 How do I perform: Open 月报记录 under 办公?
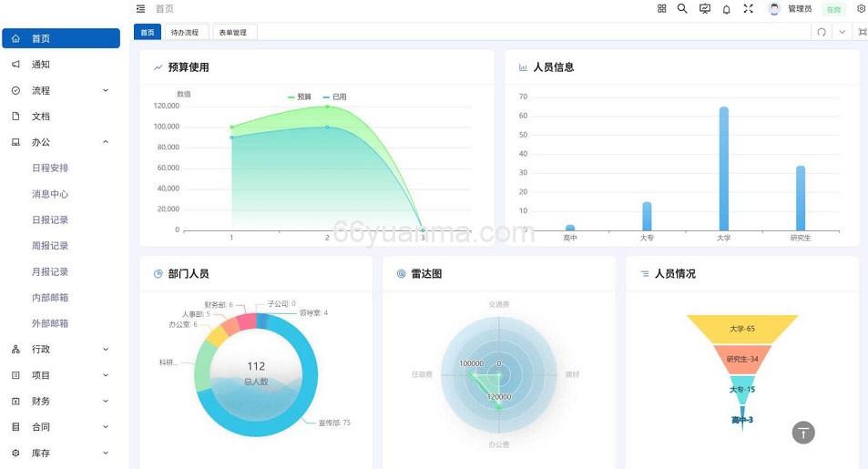click(50, 272)
